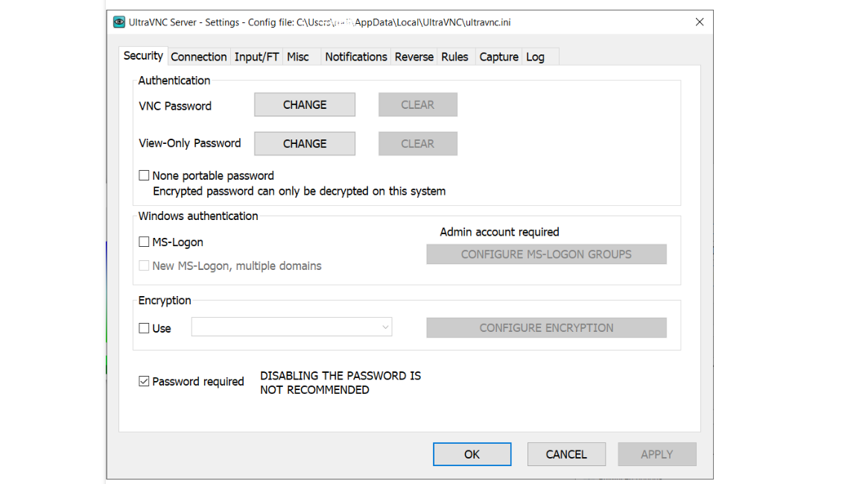Viewport: 868px width, 484px height.
Task: Uncheck the Password required checkbox
Action: point(144,382)
